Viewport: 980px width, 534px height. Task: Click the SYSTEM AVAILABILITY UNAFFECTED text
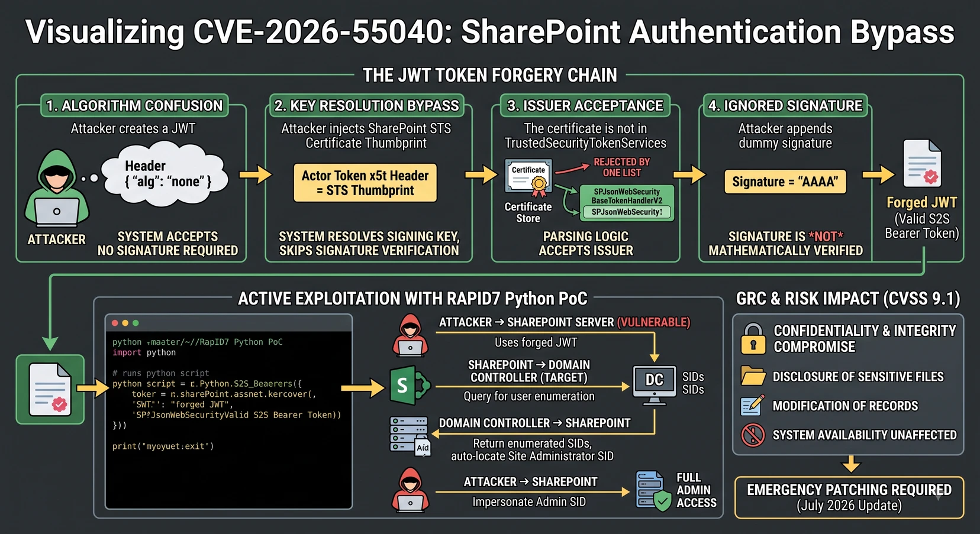(865, 435)
